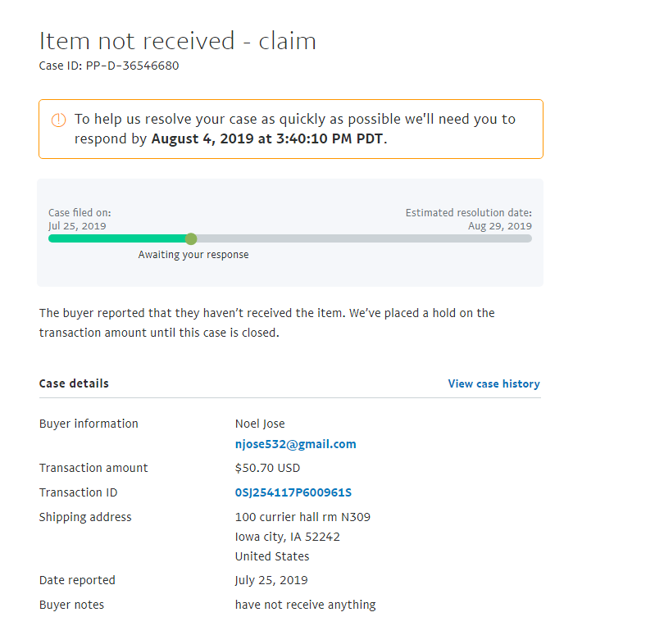Click the buyer note have not receive anything
Image resolution: width=664 pixels, height=644 pixels.
coord(305,605)
